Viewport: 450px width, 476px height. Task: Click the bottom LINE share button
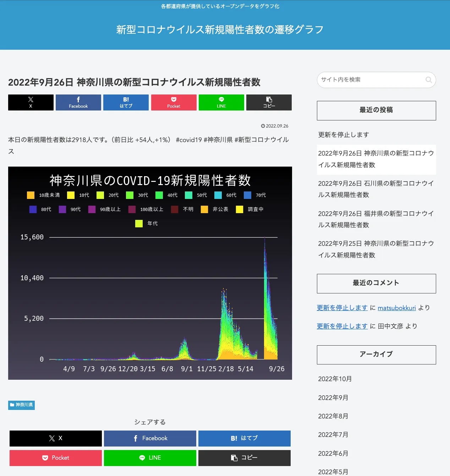[150, 458]
